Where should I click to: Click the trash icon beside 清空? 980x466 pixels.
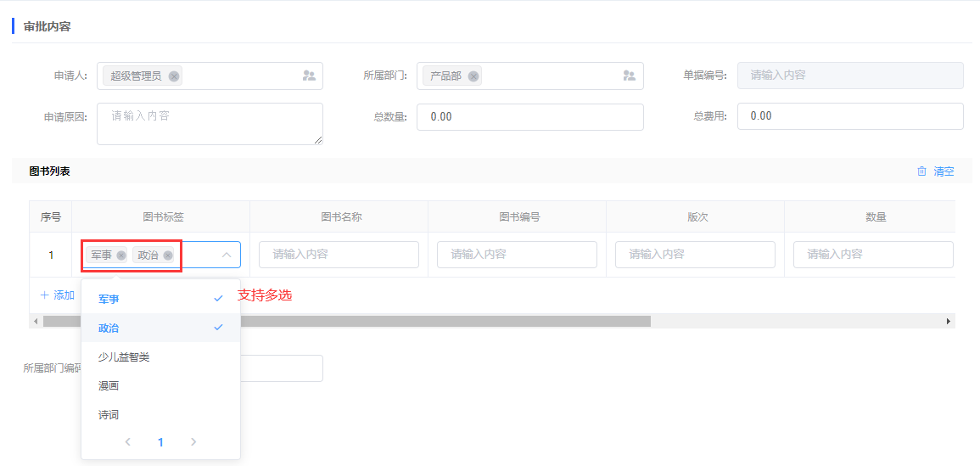pos(921,171)
